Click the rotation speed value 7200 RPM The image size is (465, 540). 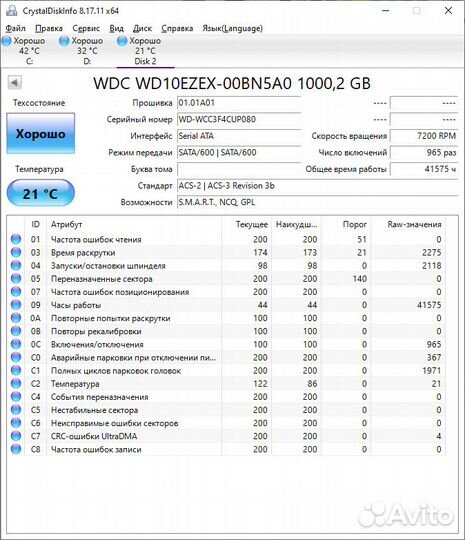pos(424,136)
